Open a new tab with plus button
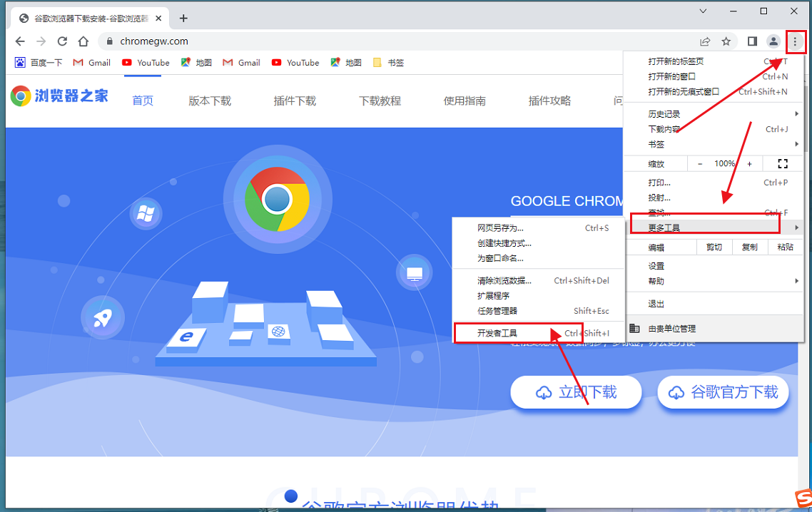The image size is (812, 512). 183,19
